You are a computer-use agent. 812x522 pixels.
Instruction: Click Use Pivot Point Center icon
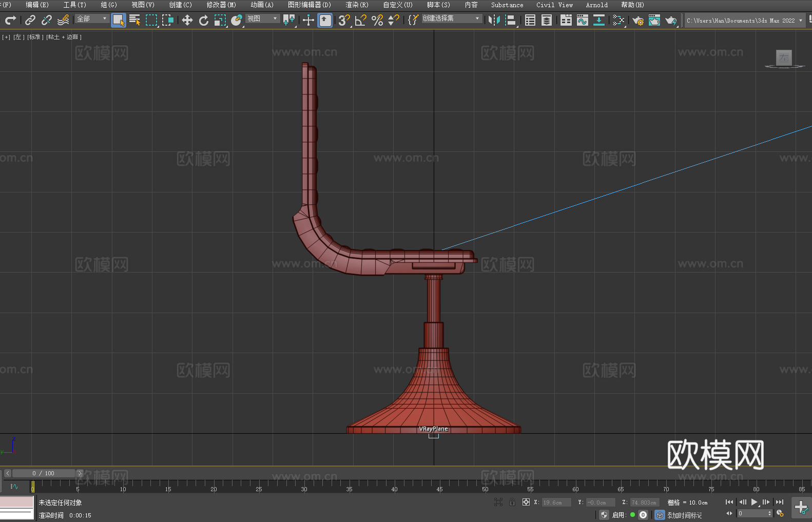pos(289,20)
